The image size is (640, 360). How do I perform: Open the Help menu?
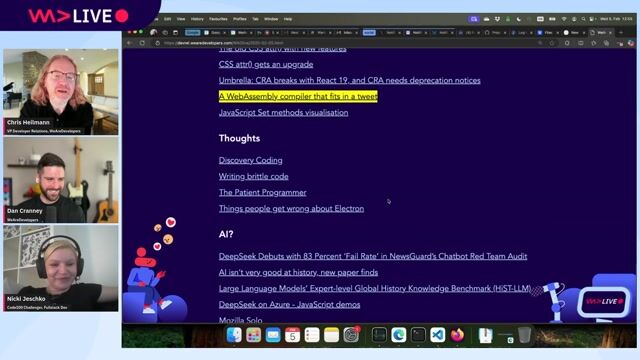[288, 19]
